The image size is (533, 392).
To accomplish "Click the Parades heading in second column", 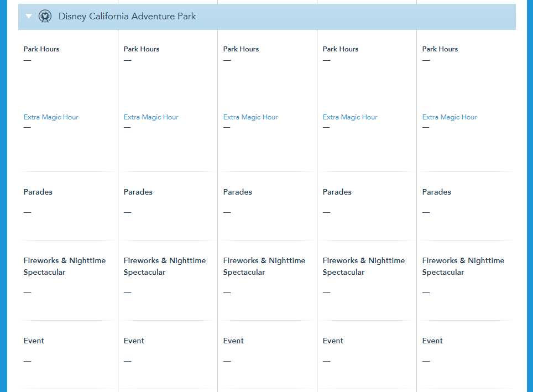I will (x=138, y=192).
